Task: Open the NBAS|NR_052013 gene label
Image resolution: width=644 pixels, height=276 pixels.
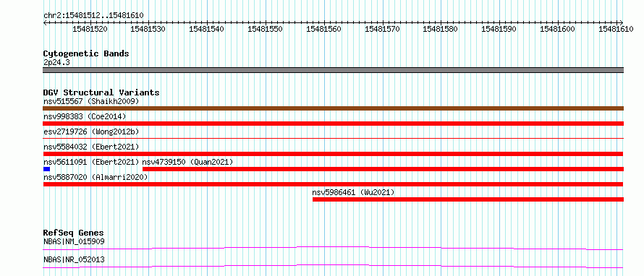Action: (x=74, y=259)
